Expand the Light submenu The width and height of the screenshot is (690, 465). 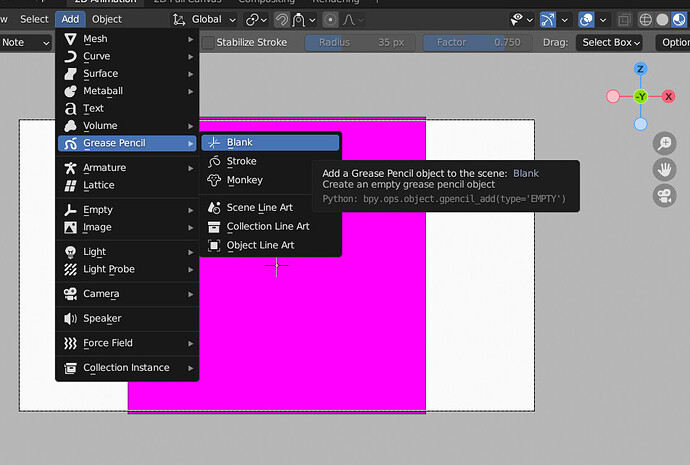(127, 252)
